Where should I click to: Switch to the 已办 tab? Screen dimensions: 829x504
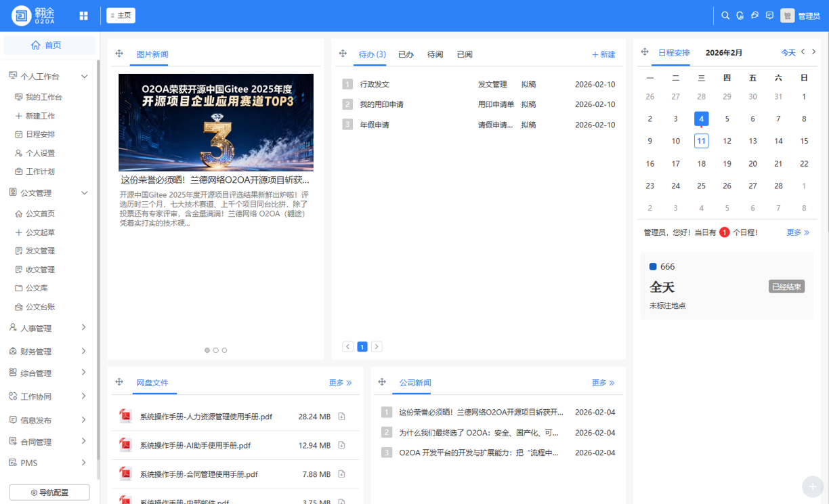pos(406,54)
